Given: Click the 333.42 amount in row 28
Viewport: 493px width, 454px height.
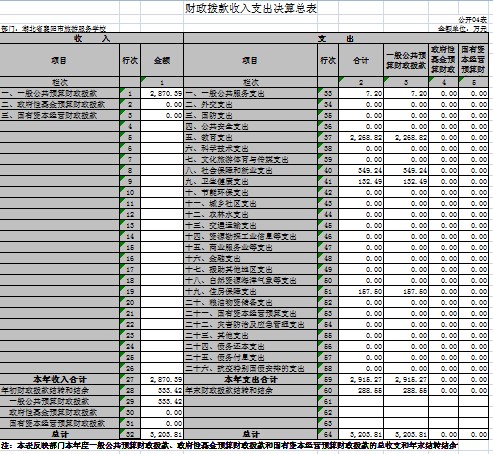Looking at the screenshot, I should point(162,390).
